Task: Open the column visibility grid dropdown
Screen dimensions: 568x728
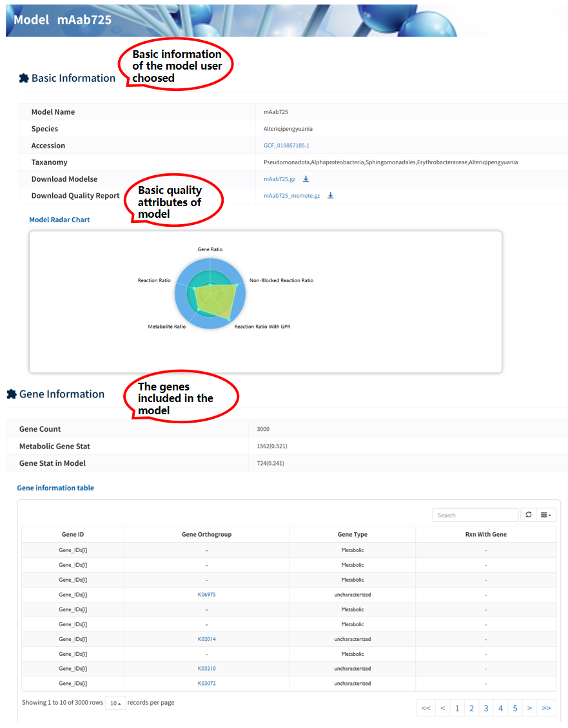Action: [x=546, y=515]
